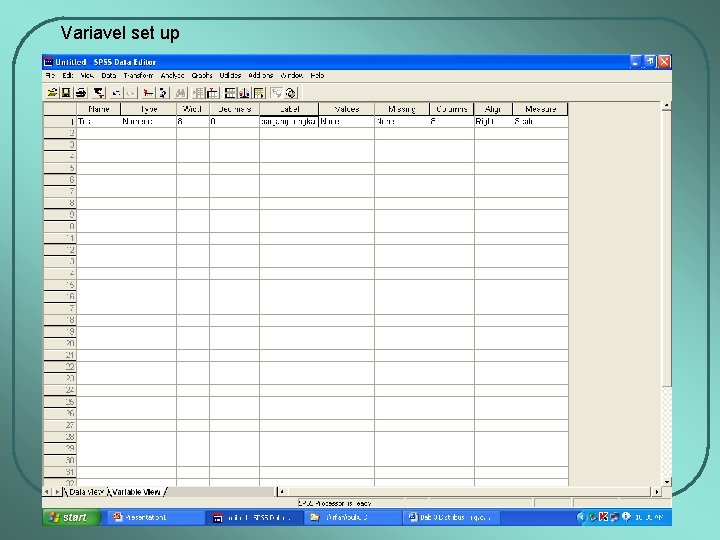Click the Weight Cases scale icon
This screenshot has width=720, height=540.
[x=244, y=93]
